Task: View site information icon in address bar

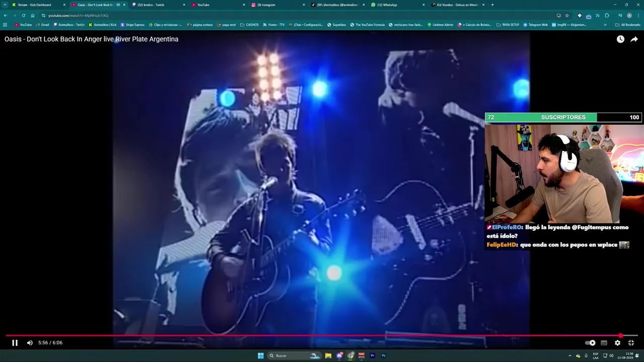Action: point(43,16)
